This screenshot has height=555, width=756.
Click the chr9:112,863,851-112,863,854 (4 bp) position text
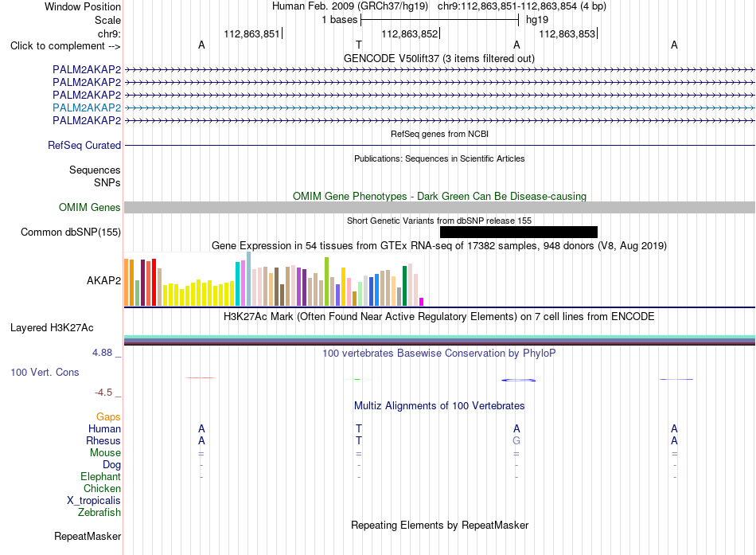click(522, 6)
